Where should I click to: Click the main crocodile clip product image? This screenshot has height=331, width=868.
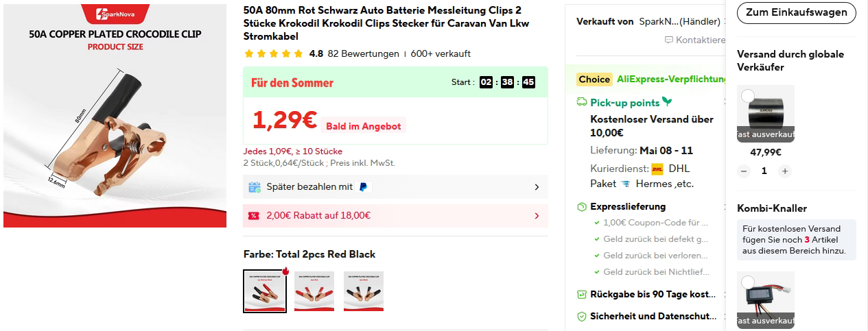click(x=115, y=115)
